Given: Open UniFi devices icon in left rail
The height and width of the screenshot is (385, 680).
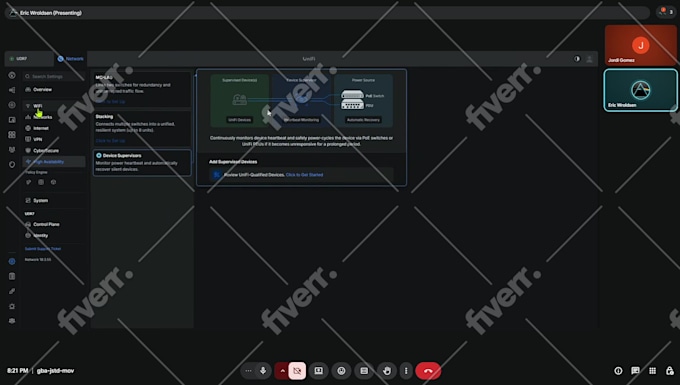Looking at the screenshot, I should [x=12, y=105].
